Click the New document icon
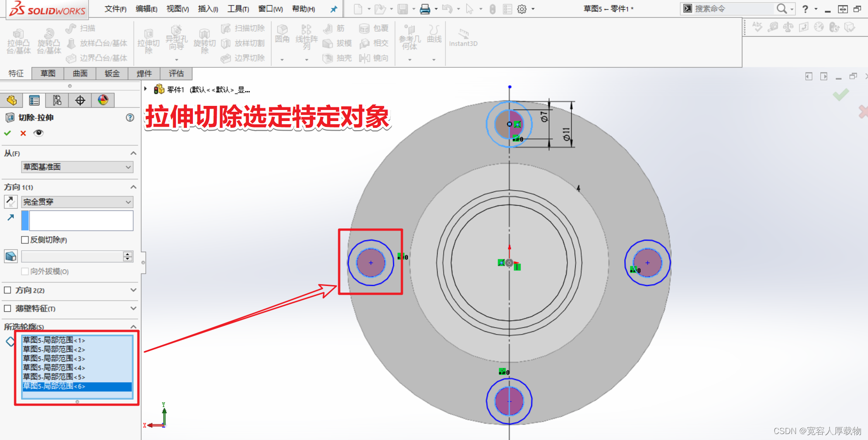Image resolution: width=868 pixels, height=440 pixels. (358, 9)
